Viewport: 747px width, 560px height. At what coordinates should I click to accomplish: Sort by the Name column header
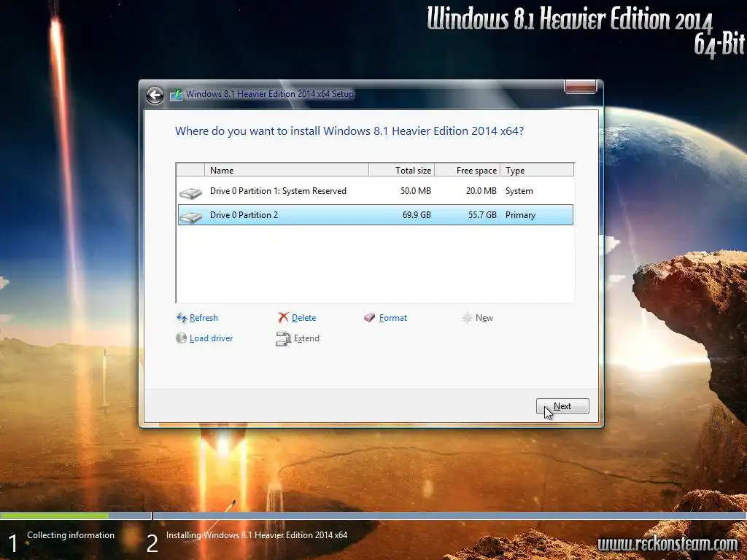(x=286, y=170)
